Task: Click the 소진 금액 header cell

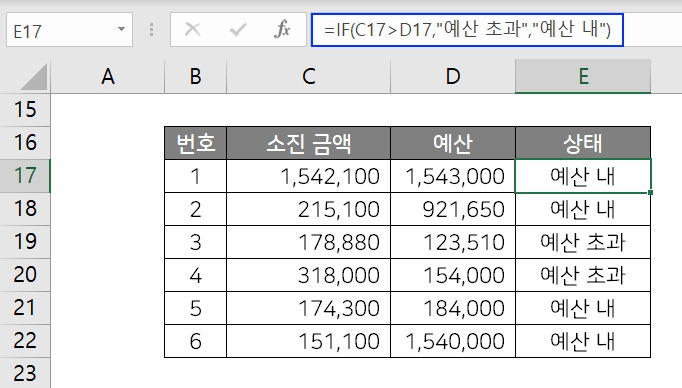Action: click(x=308, y=143)
